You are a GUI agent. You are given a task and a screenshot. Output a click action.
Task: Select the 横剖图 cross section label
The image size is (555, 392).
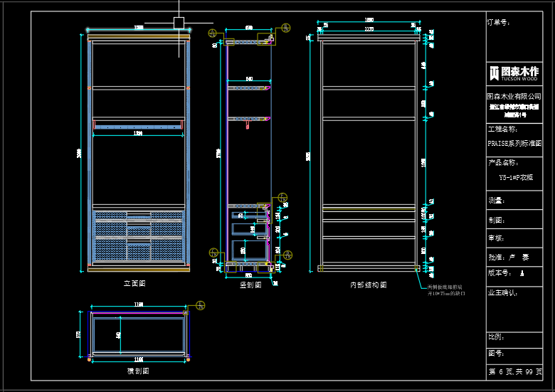137,371
